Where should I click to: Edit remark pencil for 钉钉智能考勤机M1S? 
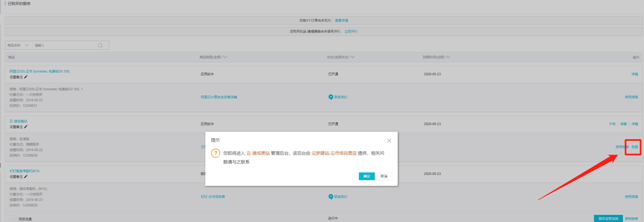pos(26,177)
